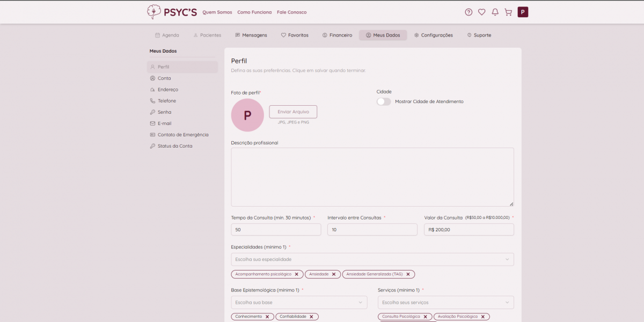Screen dimensions: 644x322
Task: Open the Quem Somos link
Action: 217,12
